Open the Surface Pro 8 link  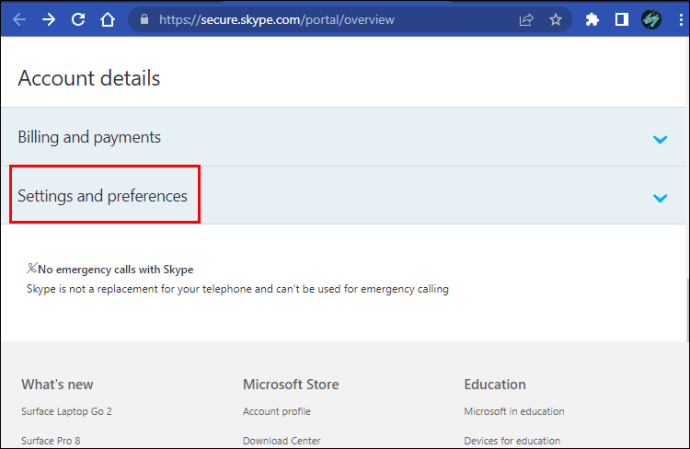click(x=51, y=441)
